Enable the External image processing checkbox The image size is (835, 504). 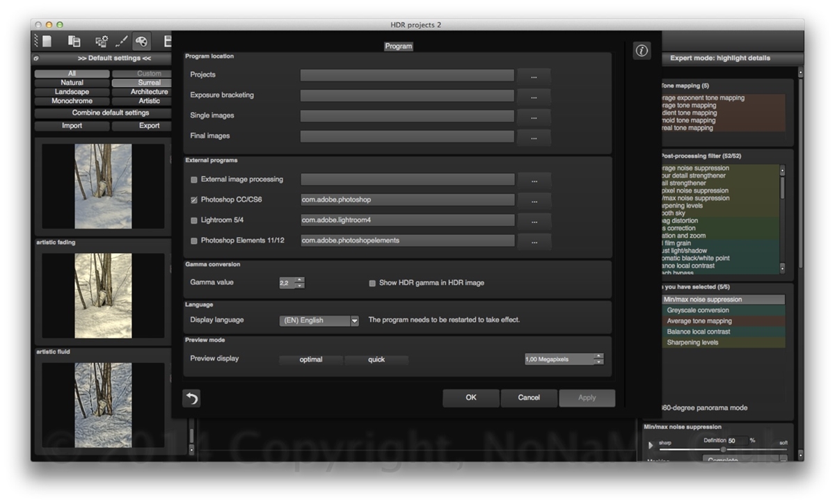coord(194,179)
